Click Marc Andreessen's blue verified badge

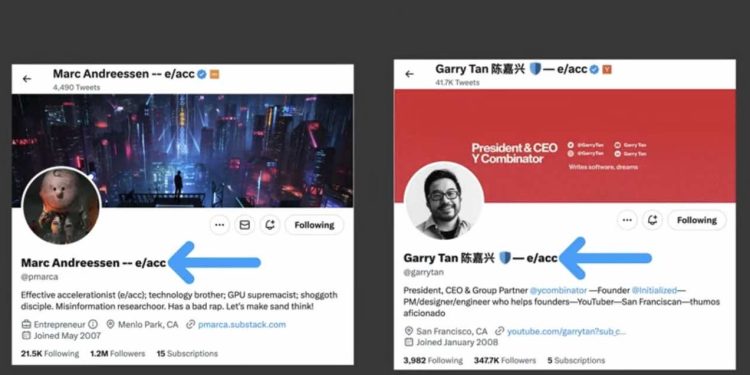pyautogui.click(x=202, y=74)
